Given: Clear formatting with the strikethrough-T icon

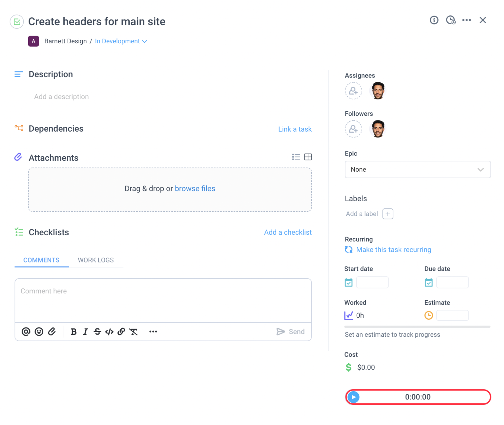Looking at the screenshot, I should 133,332.
